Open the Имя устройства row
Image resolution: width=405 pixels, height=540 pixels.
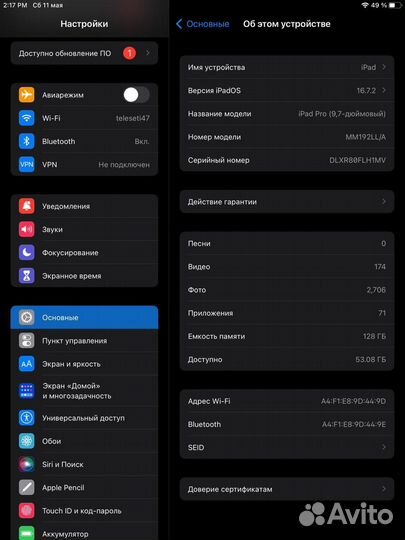click(287, 67)
